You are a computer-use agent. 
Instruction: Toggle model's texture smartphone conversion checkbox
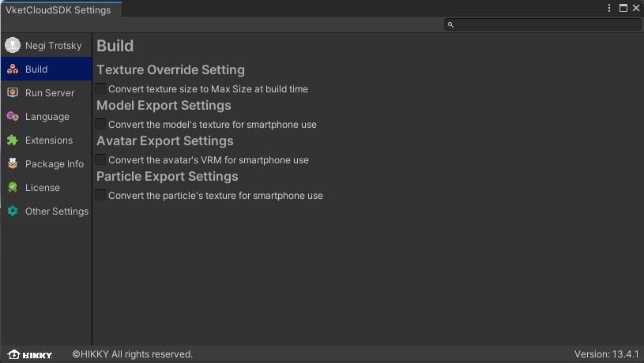pos(100,124)
